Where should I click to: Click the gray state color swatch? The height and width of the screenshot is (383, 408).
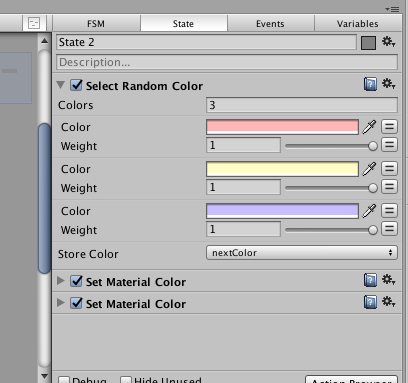coord(368,43)
